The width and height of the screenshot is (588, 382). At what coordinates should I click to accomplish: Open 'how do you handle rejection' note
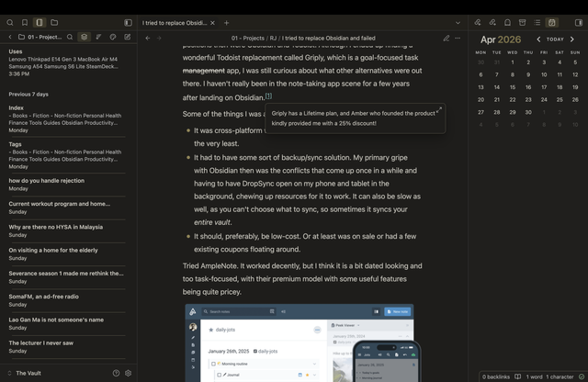[67, 185]
